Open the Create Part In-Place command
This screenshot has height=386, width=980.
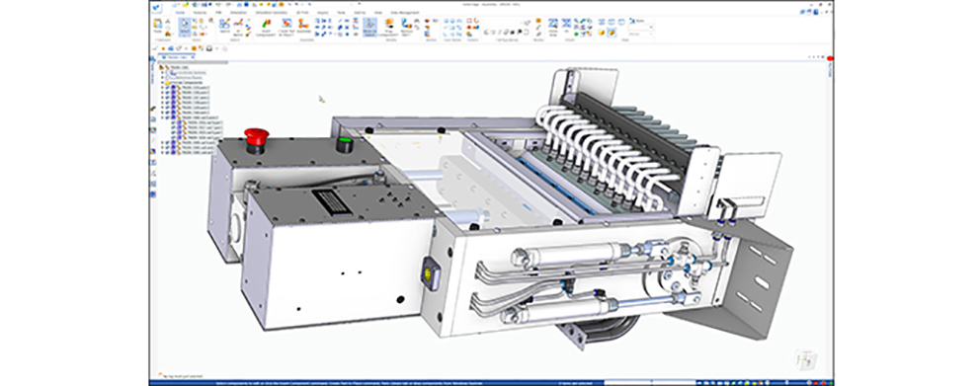pyautogui.click(x=286, y=26)
